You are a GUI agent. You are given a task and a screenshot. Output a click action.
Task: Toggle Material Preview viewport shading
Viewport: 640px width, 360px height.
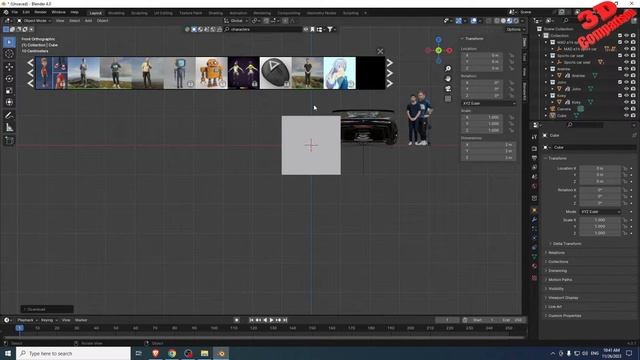coord(510,20)
